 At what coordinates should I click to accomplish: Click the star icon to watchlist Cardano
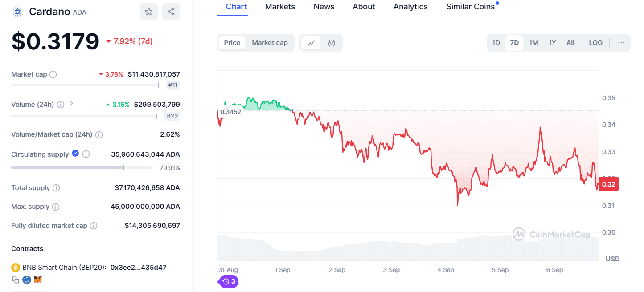coord(149,11)
